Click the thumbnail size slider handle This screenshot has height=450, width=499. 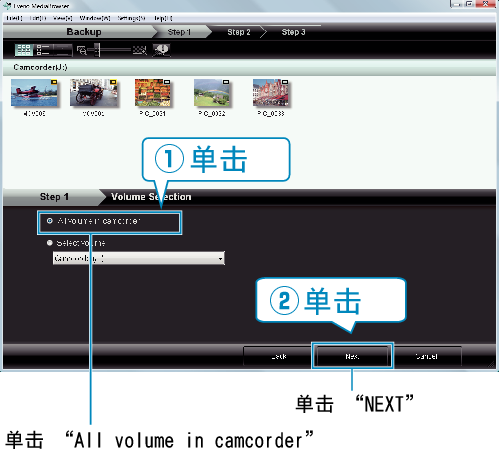click(97, 50)
